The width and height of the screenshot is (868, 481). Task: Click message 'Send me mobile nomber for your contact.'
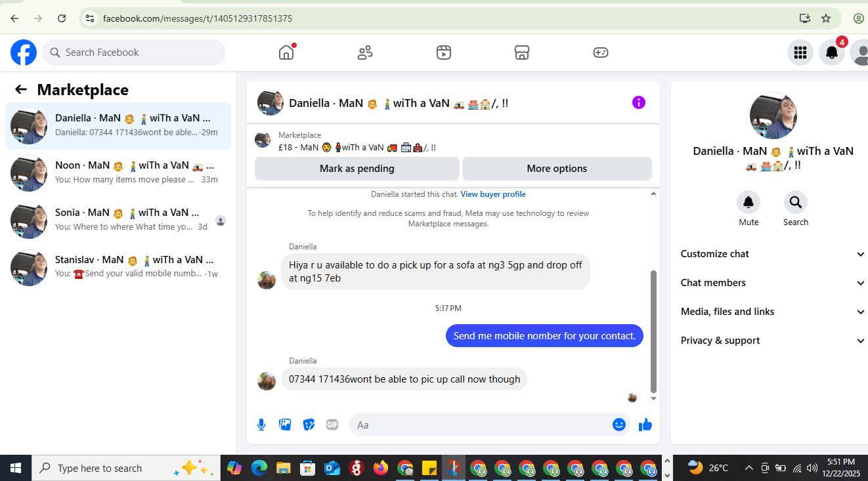(544, 335)
